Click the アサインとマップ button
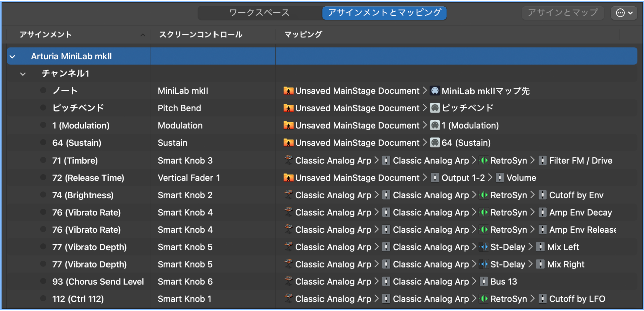The height and width of the screenshot is (311, 644). pyautogui.click(x=563, y=13)
